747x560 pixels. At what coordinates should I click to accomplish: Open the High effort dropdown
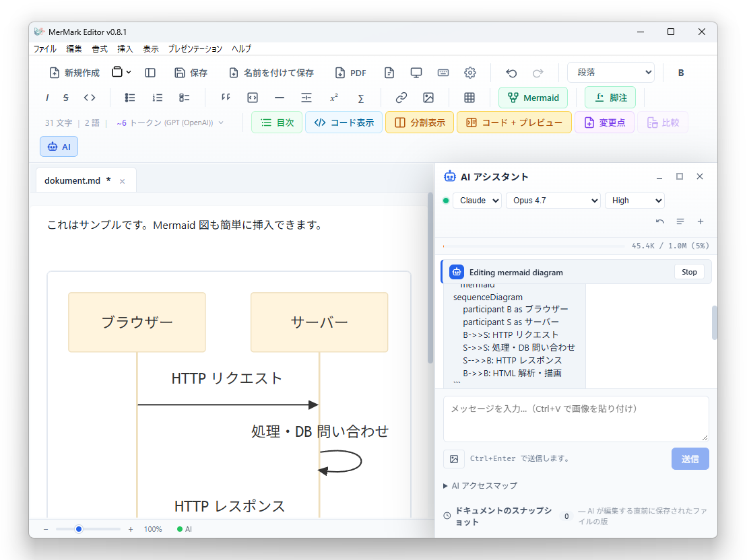point(635,201)
